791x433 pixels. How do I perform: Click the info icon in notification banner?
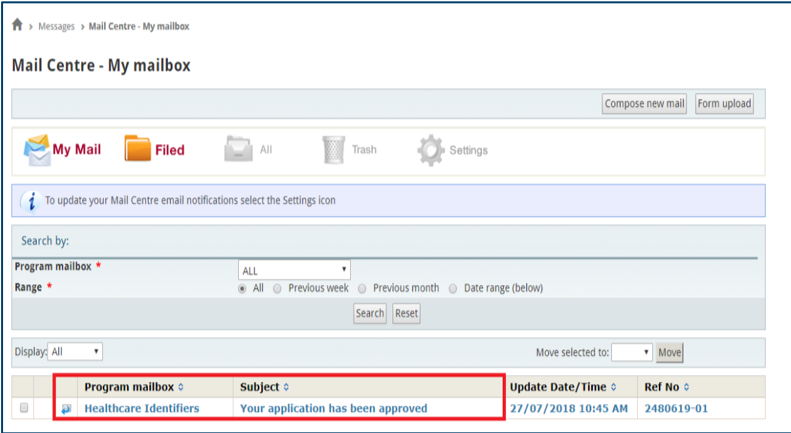31,201
